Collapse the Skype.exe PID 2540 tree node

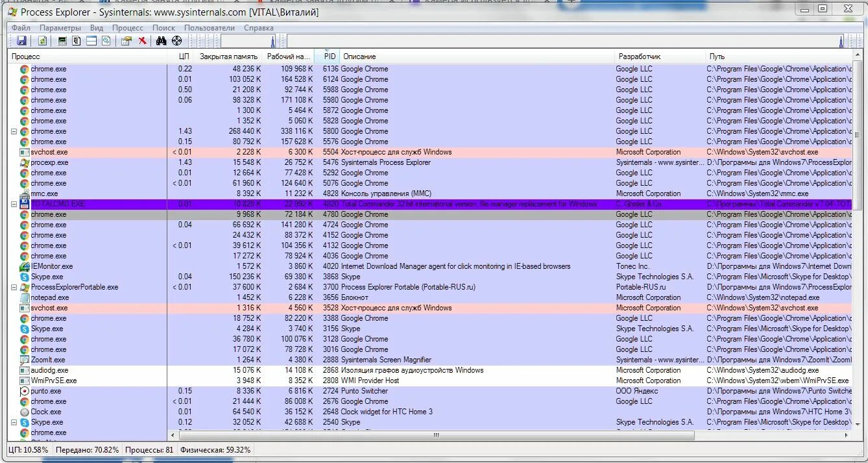[x=14, y=422]
